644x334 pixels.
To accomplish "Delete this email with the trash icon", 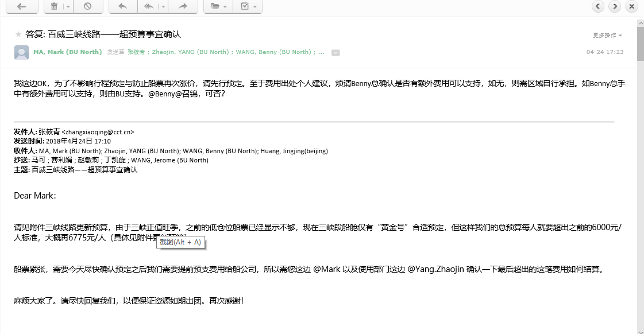I will pyautogui.click(x=54, y=6).
